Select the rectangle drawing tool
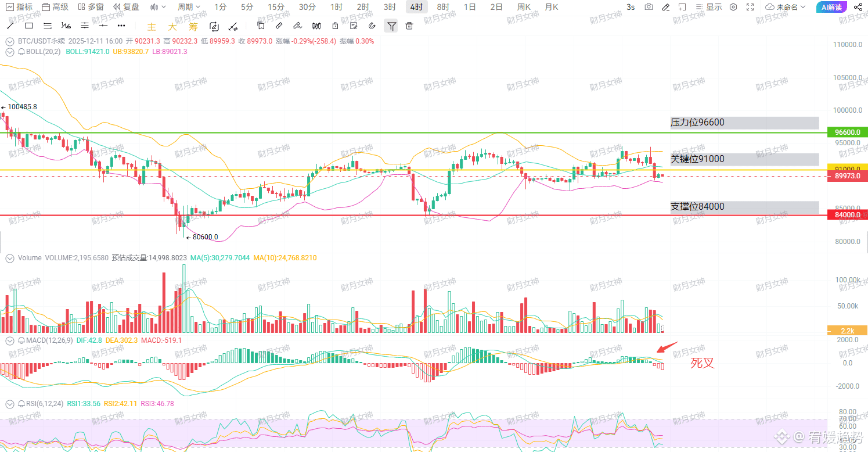 [29, 26]
